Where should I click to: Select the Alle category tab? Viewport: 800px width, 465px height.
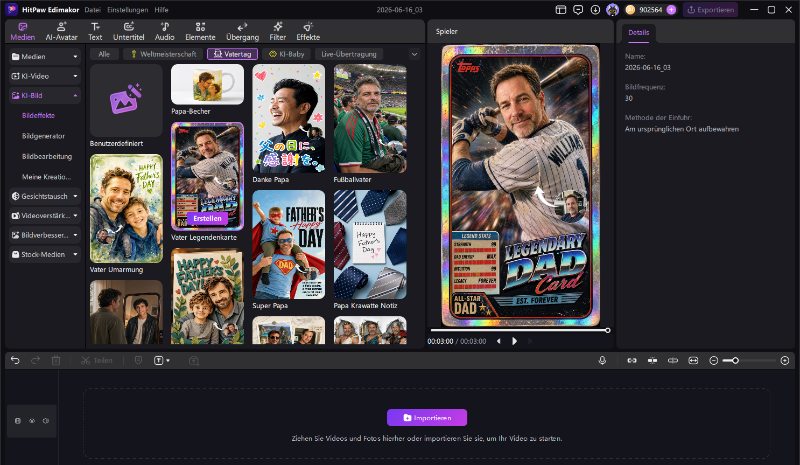pyautogui.click(x=104, y=54)
